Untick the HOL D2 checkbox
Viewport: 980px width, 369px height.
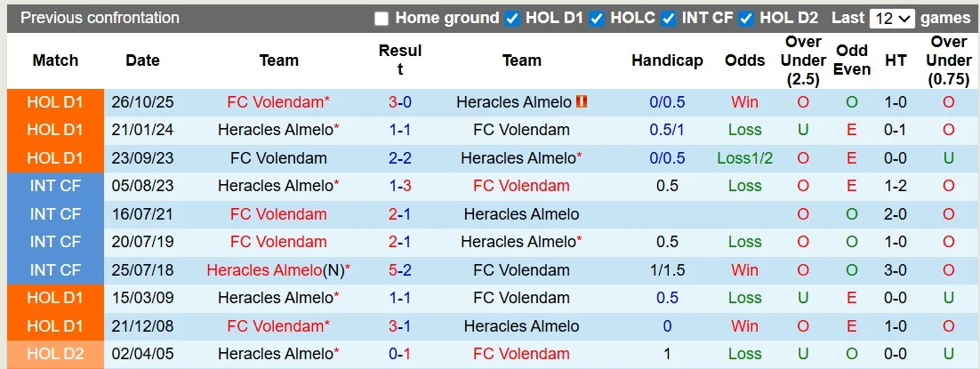coord(746,19)
